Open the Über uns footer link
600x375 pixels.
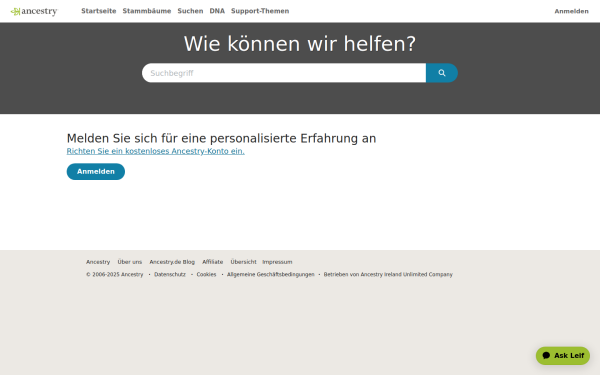130,262
